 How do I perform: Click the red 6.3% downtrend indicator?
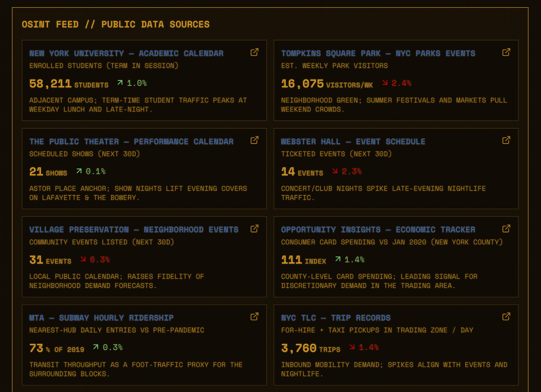[95, 260]
